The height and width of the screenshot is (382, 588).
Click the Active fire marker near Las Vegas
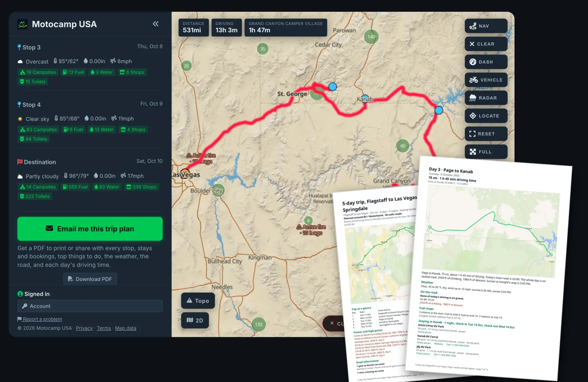201,158
